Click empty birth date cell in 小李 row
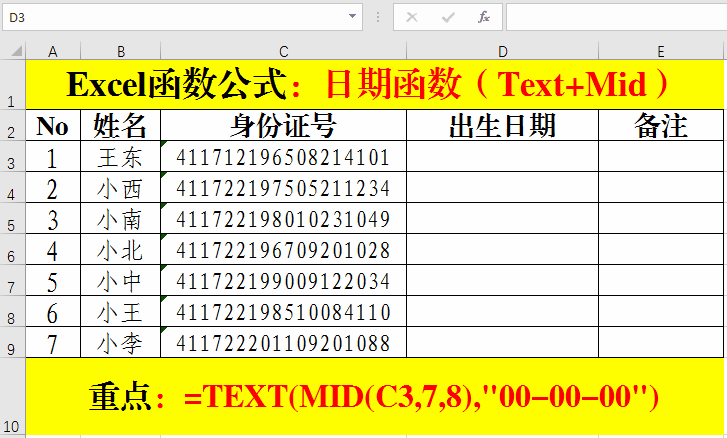The width and height of the screenshot is (727, 438). pos(502,343)
